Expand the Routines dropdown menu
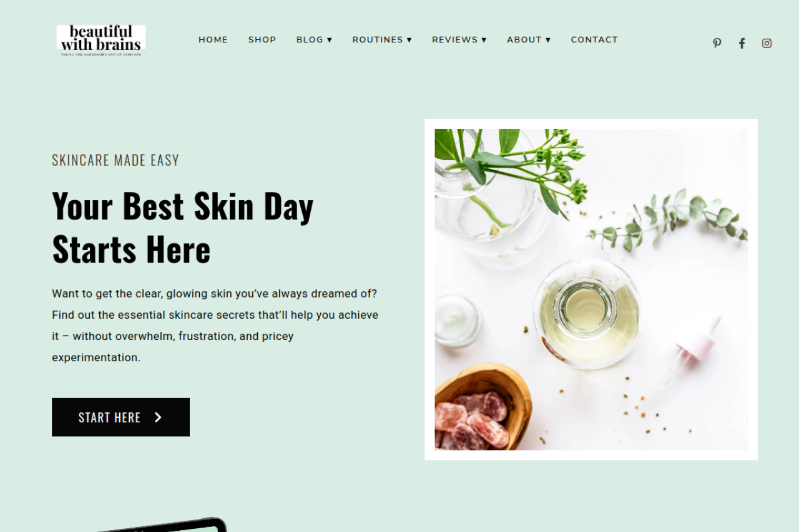The image size is (799, 532). point(382,39)
